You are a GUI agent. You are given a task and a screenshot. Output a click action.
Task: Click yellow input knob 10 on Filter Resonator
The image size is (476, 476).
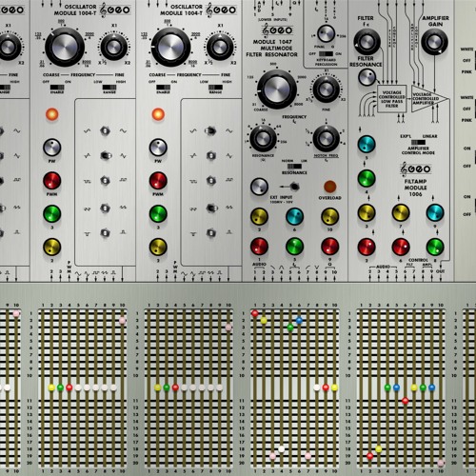[329, 217]
